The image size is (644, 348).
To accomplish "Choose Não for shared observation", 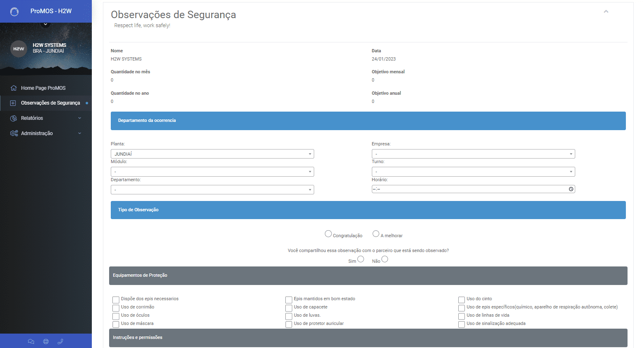I will click(x=385, y=259).
